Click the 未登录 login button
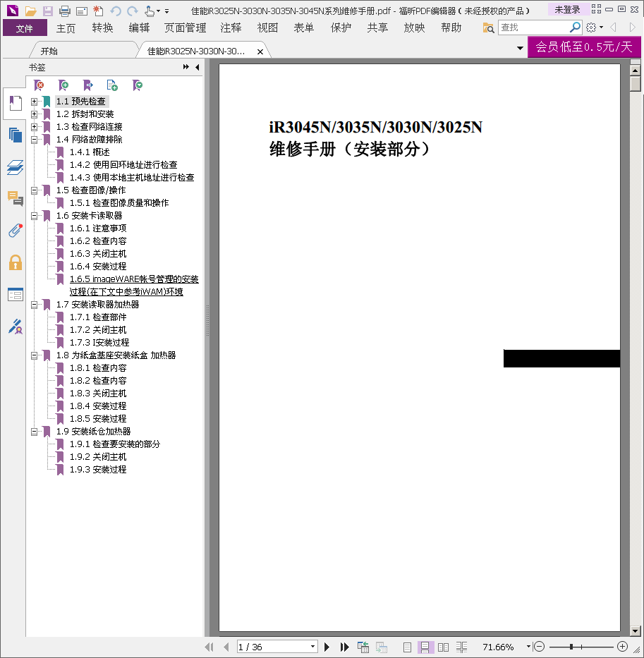 (566, 9)
